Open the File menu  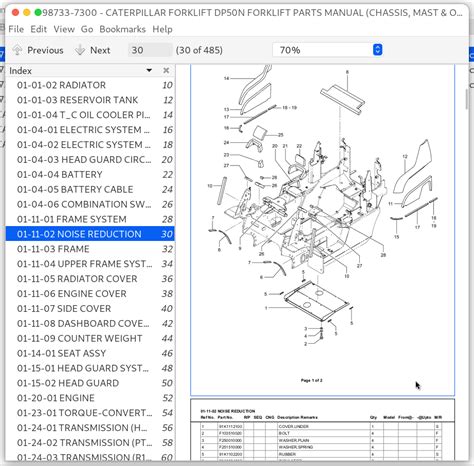(16, 29)
